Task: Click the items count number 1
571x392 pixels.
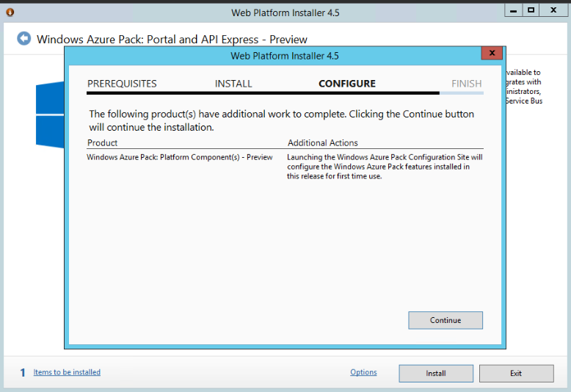Action: click(23, 373)
